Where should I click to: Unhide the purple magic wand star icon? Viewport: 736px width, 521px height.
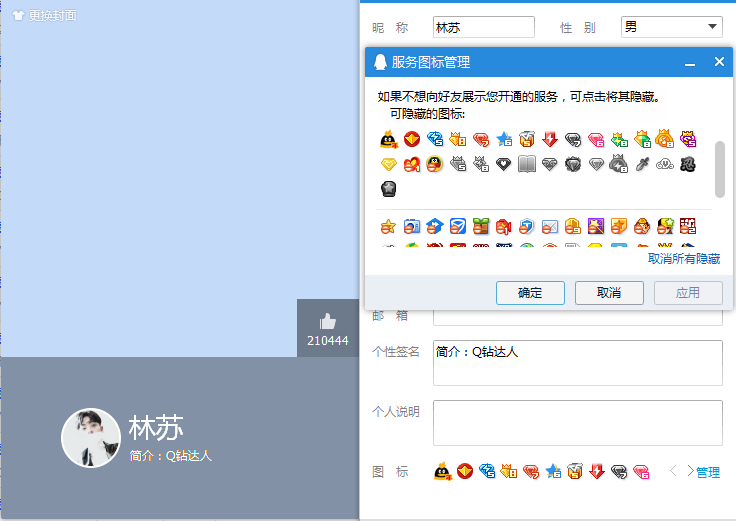[x=596, y=227]
